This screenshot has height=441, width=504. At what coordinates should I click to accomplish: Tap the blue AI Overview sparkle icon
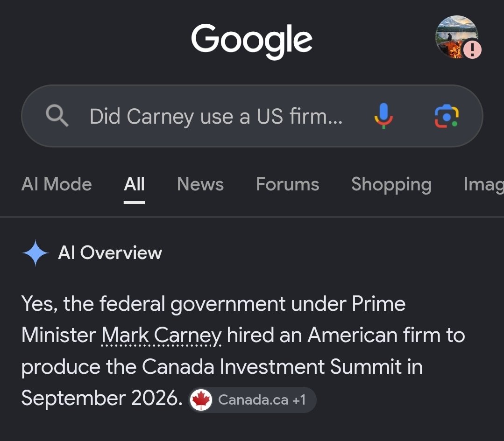[35, 253]
